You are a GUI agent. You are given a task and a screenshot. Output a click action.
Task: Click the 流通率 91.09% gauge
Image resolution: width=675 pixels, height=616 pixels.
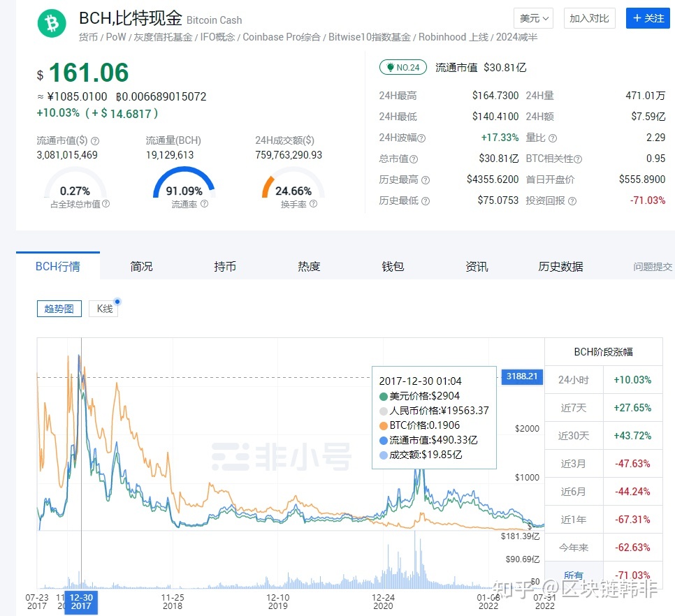184,184
